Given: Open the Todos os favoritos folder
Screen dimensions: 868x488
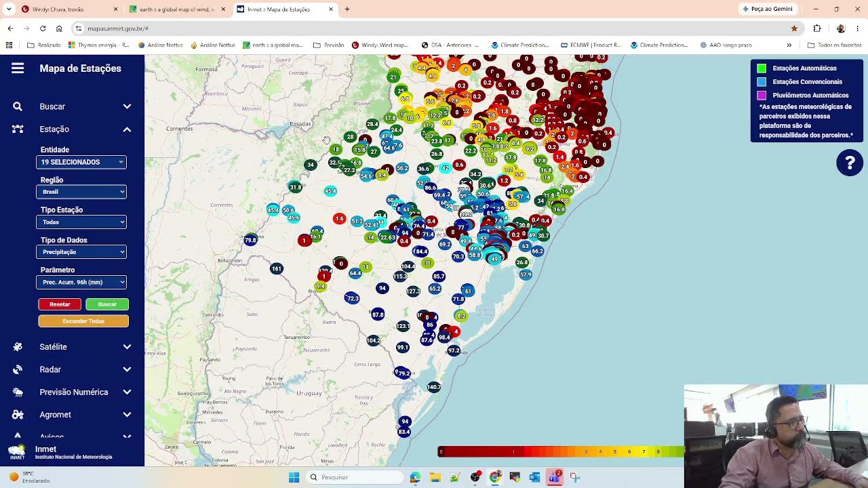Looking at the screenshot, I should 834,45.
